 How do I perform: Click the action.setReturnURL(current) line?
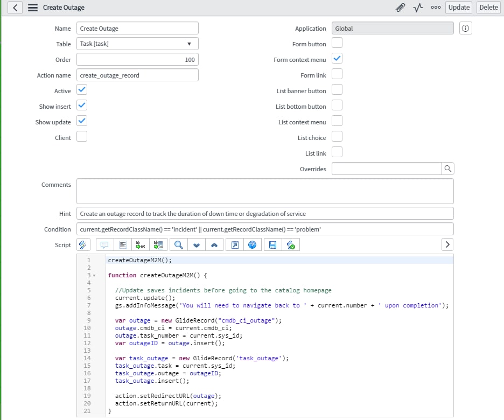click(x=166, y=404)
